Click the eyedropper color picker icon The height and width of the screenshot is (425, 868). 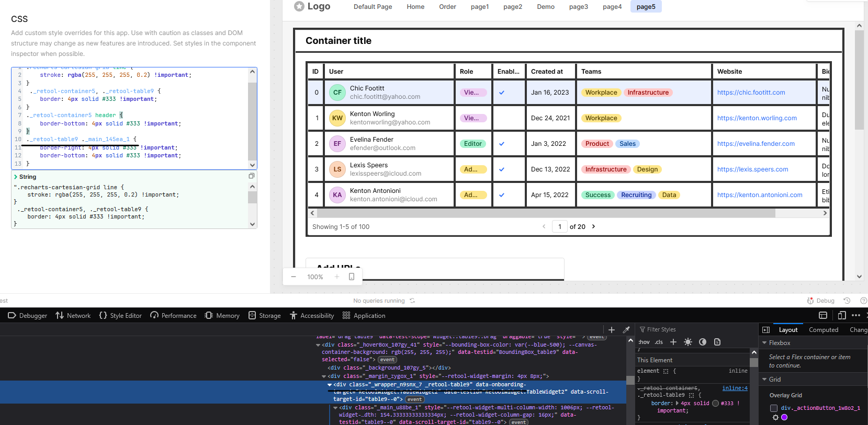pyautogui.click(x=626, y=330)
